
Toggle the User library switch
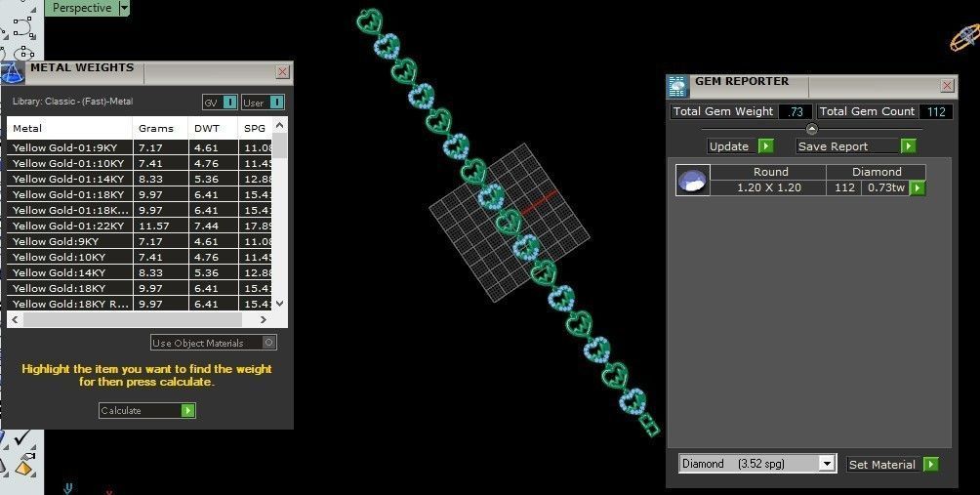pyautogui.click(x=264, y=103)
